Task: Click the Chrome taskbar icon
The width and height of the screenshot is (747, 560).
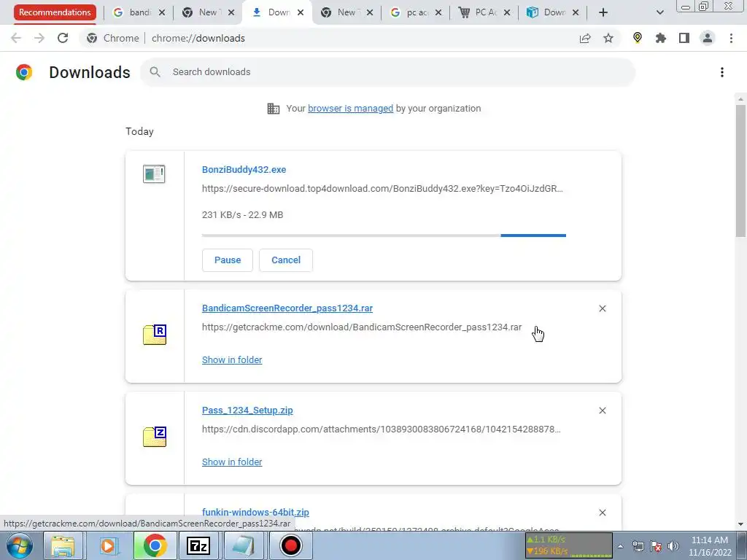Action: coord(154,545)
